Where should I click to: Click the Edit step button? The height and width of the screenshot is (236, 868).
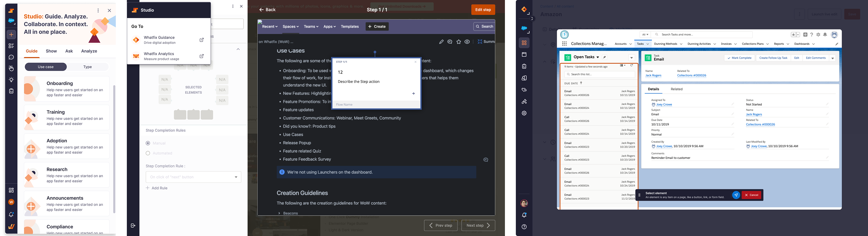coord(483,10)
